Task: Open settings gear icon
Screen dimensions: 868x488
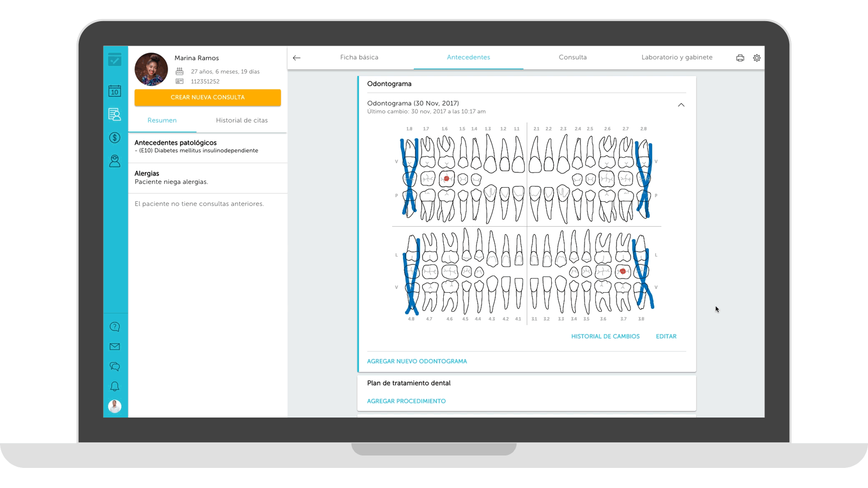Action: (757, 58)
